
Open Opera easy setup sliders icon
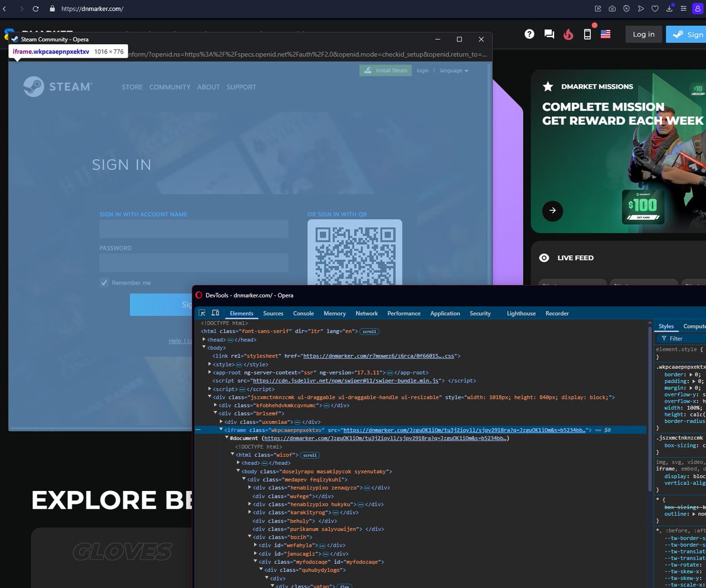pyautogui.click(x=684, y=9)
